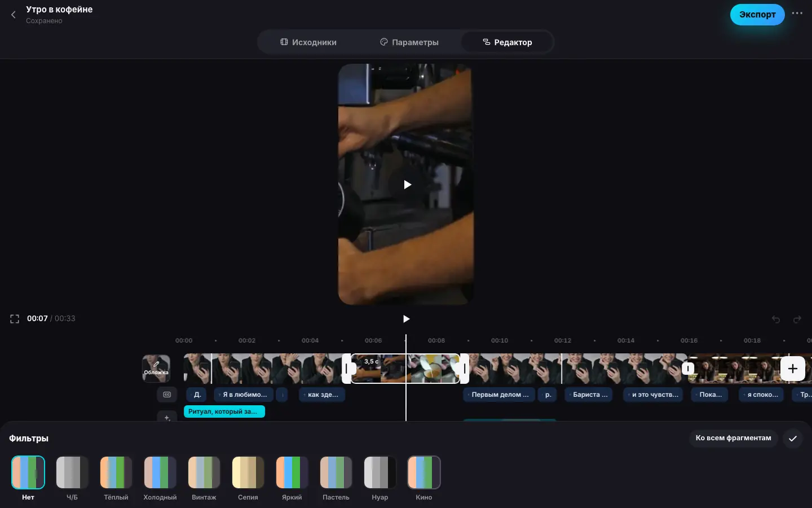Edit the cover thumbnail Обложка

(156, 369)
